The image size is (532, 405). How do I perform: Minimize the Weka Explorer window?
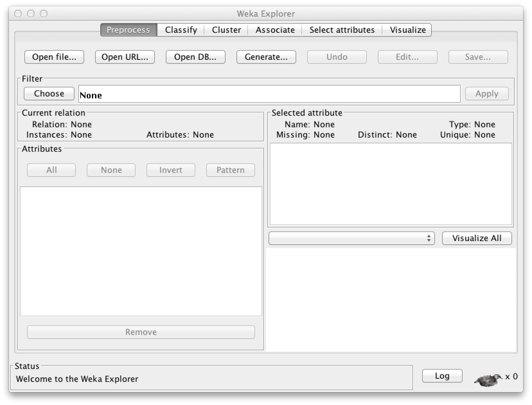tap(31, 14)
